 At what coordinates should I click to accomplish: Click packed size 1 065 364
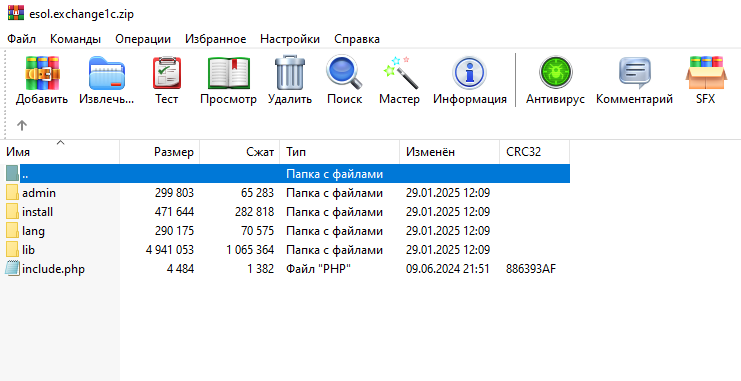coord(250,250)
